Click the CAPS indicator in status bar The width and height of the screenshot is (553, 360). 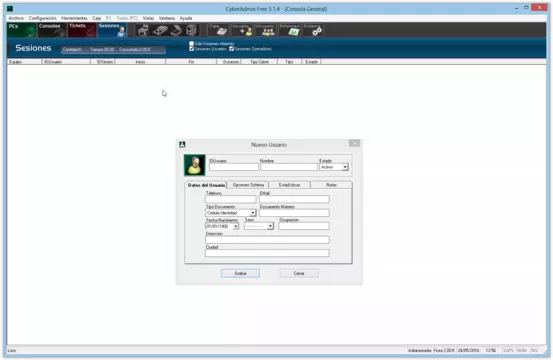[x=508, y=350]
